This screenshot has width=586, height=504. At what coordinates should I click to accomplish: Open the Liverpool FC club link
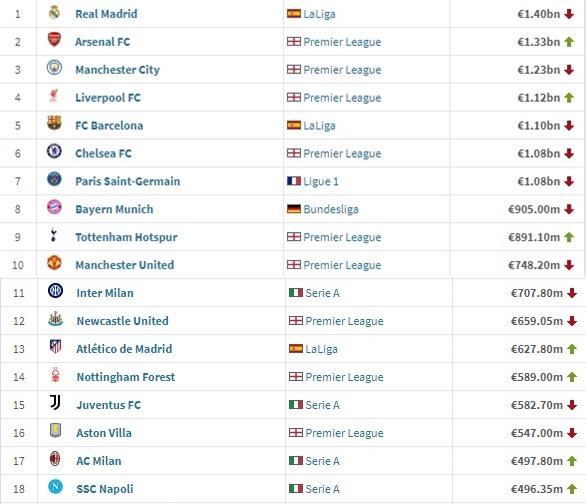pos(108,98)
